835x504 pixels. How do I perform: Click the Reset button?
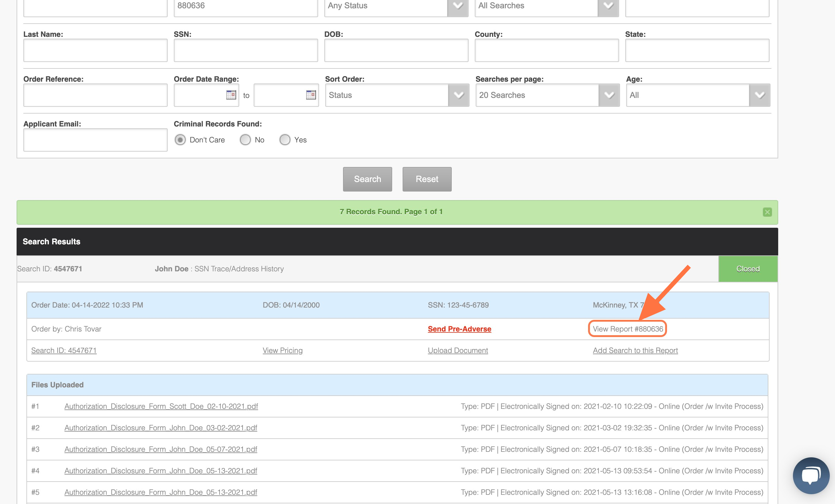427,179
